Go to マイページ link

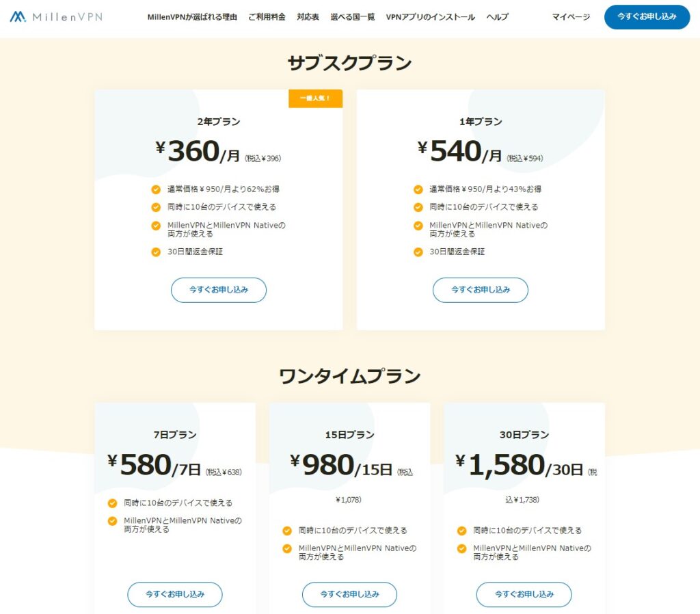coord(571,17)
